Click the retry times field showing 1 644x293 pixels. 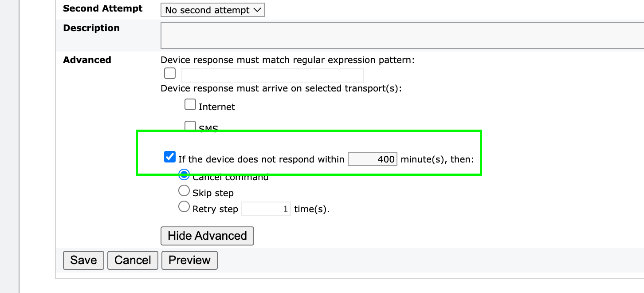click(x=266, y=209)
